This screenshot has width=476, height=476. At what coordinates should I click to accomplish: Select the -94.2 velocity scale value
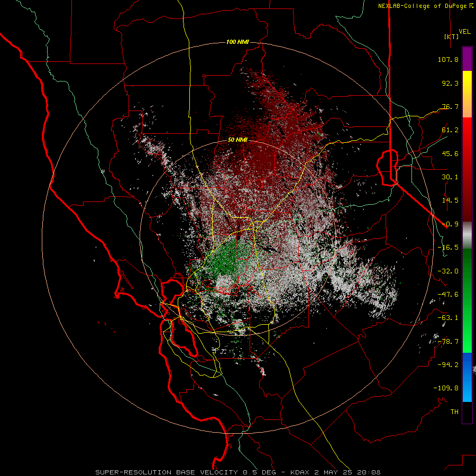[448, 364]
